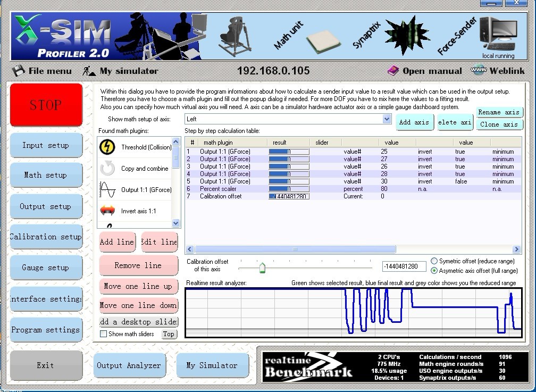Click the My simulator worker icon
The width and height of the screenshot is (536, 392).
[x=88, y=71]
